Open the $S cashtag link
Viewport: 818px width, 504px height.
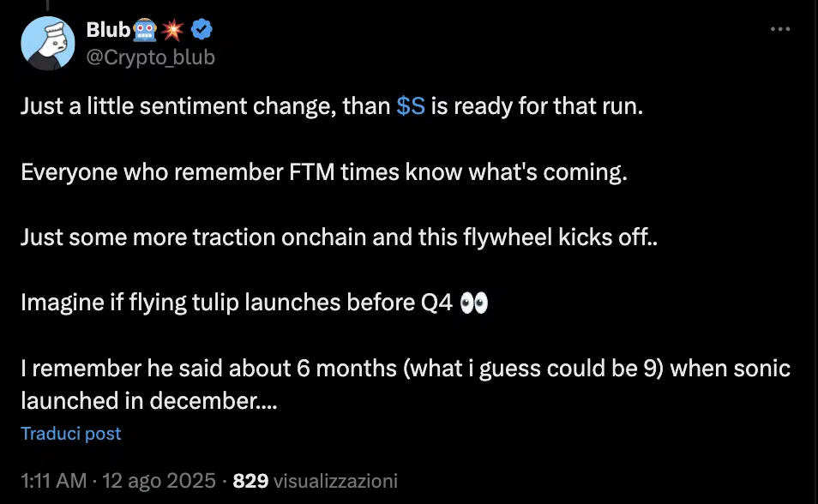point(408,105)
